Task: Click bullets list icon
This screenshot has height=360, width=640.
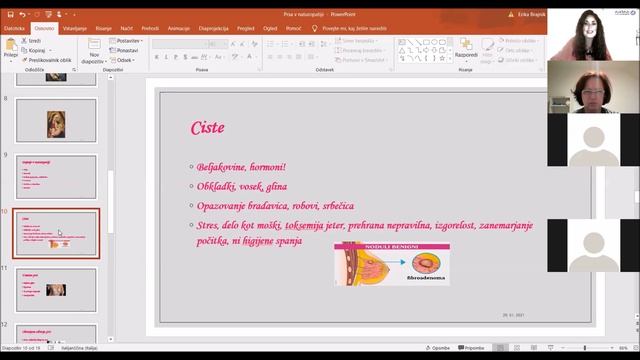Action: point(270,44)
